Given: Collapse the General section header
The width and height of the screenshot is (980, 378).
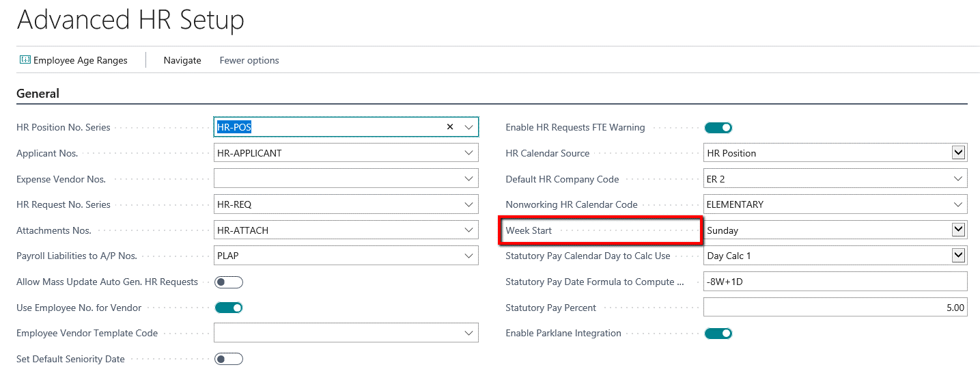Looking at the screenshot, I should [x=38, y=94].
